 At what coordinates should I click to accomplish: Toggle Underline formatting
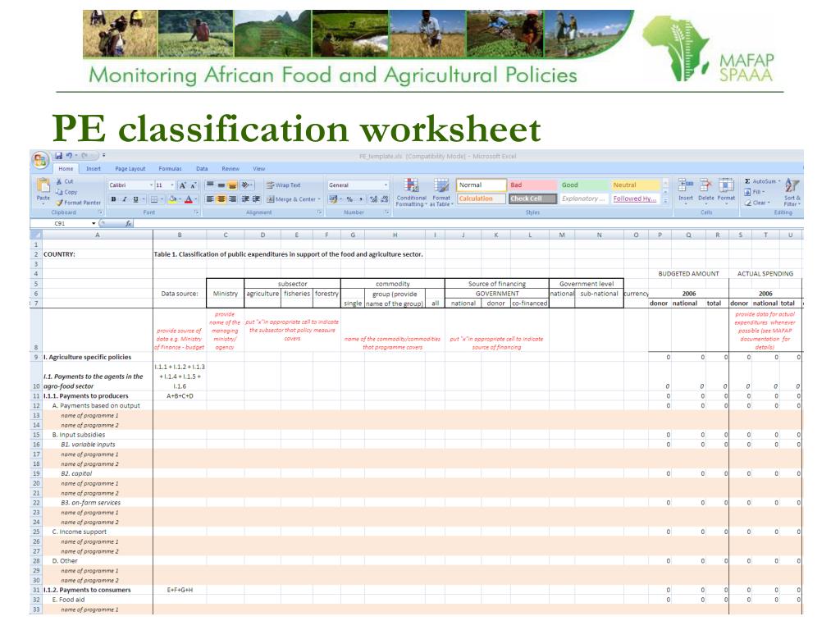[135, 199]
